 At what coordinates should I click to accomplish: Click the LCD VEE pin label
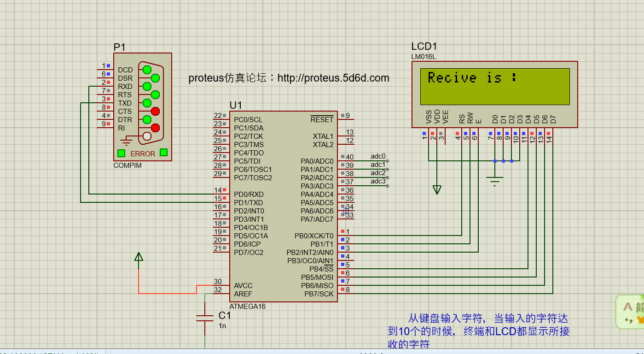coord(445,117)
